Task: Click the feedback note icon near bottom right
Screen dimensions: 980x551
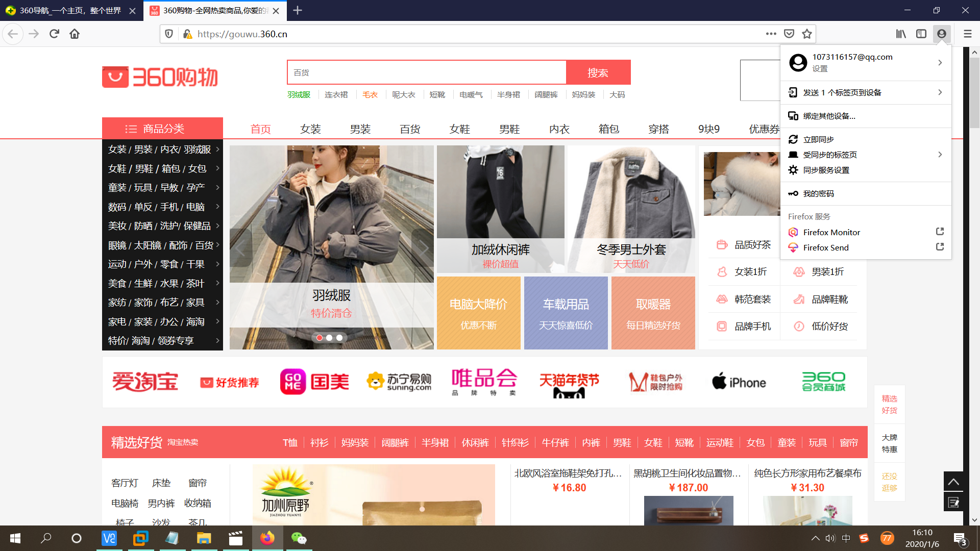Action: click(x=953, y=502)
